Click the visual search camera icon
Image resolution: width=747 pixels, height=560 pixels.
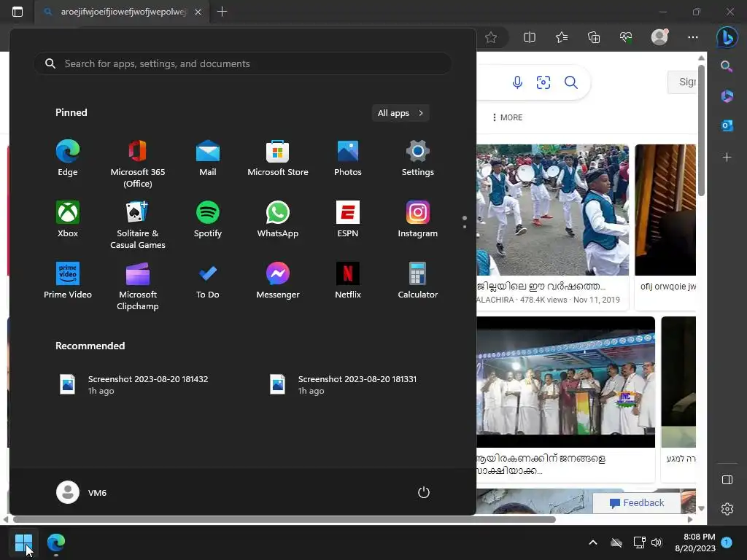click(x=543, y=82)
